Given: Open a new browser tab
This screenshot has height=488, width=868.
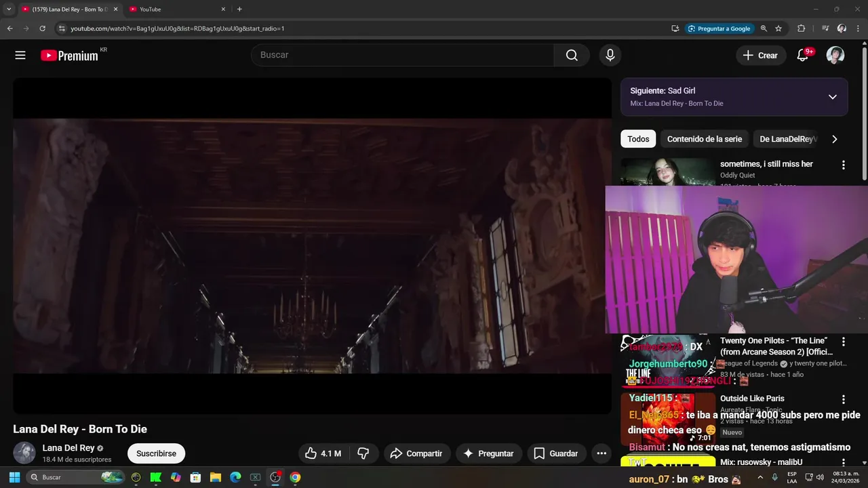Looking at the screenshot, I should (x=239, y=9).
